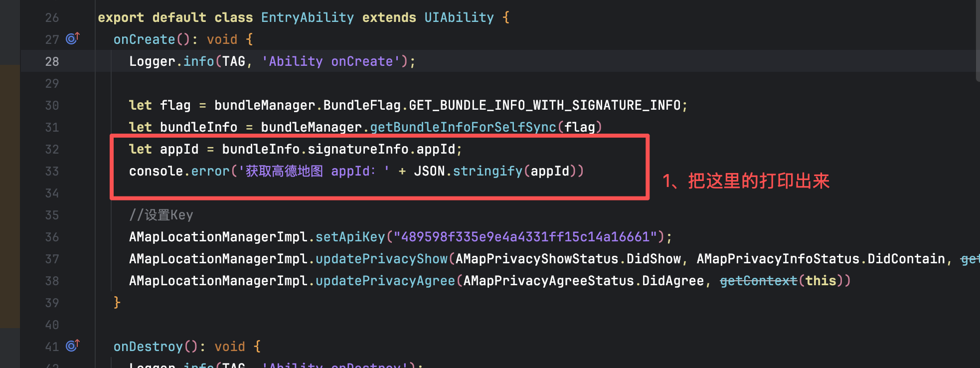Click line number 36 in the gutter
This screenshot has width=980, height=368.
(x=52, y=237)
